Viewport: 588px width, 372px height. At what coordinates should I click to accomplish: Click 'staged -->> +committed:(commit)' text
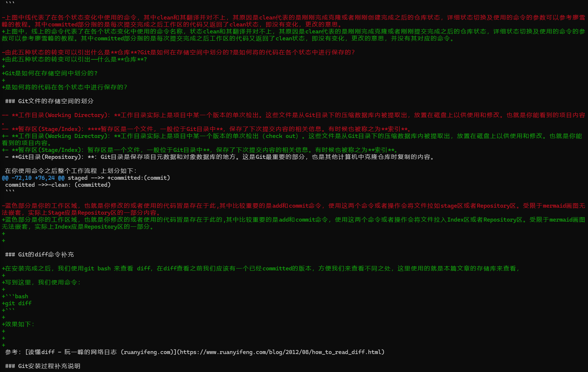[119, 178]
